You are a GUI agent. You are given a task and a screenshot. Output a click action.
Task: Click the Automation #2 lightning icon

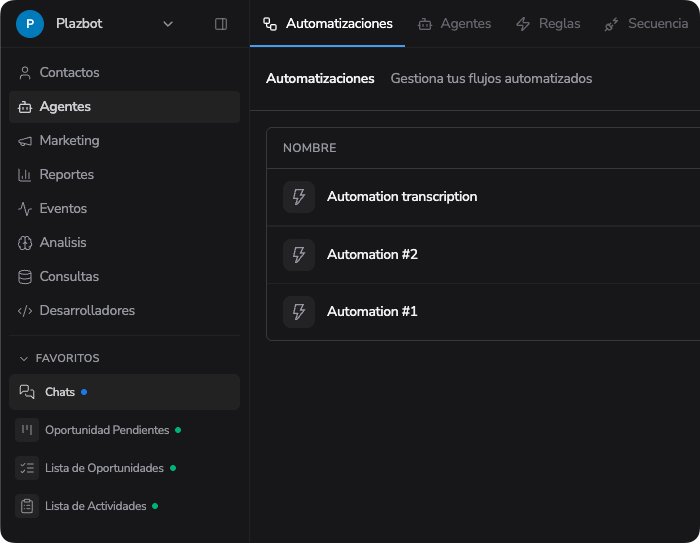299,255
